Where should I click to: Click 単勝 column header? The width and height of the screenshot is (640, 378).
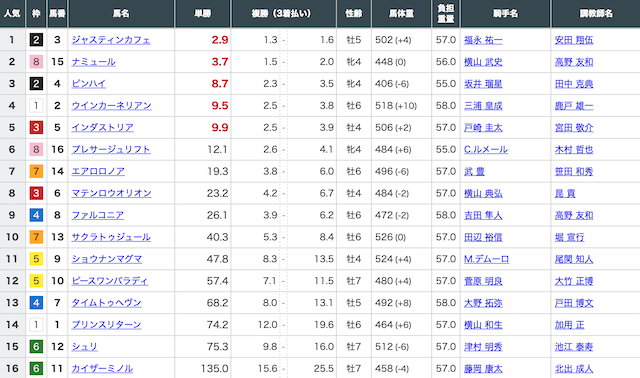203,13
